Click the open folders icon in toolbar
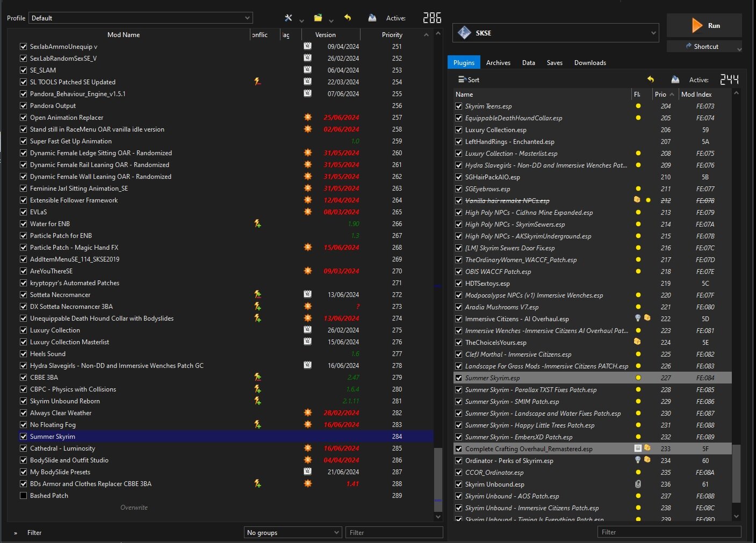 pyautogui.click(x=318, y=18)
